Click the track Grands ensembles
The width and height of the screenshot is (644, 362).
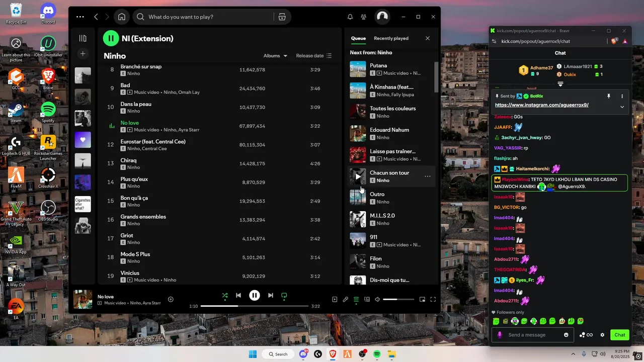[x=143, y=217]
